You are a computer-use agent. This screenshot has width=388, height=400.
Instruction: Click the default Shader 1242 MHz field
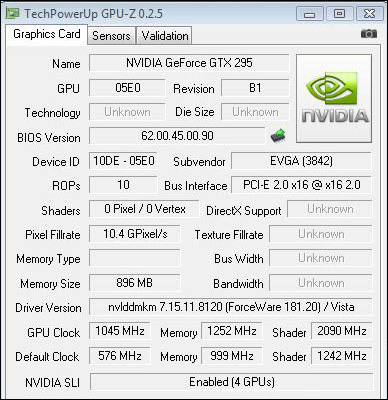tap(342, 356)
